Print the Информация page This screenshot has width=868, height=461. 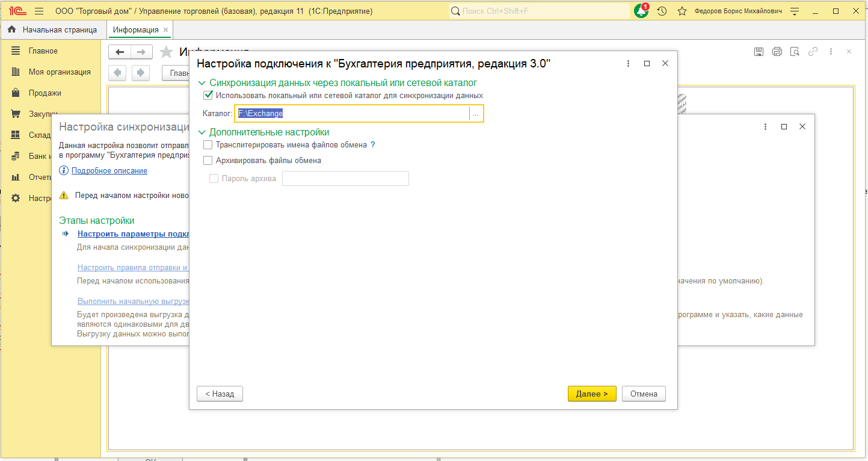[777, 52]
